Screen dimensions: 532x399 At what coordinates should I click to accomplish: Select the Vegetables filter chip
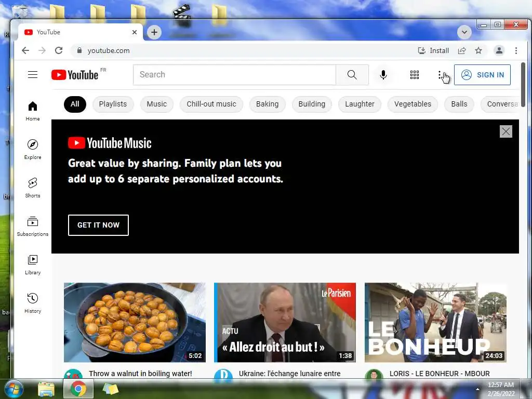click(413, 104)
